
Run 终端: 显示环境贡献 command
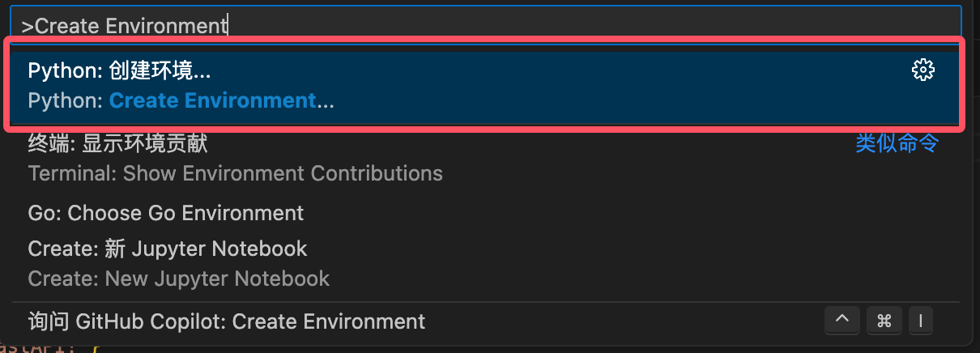point(117,143)
